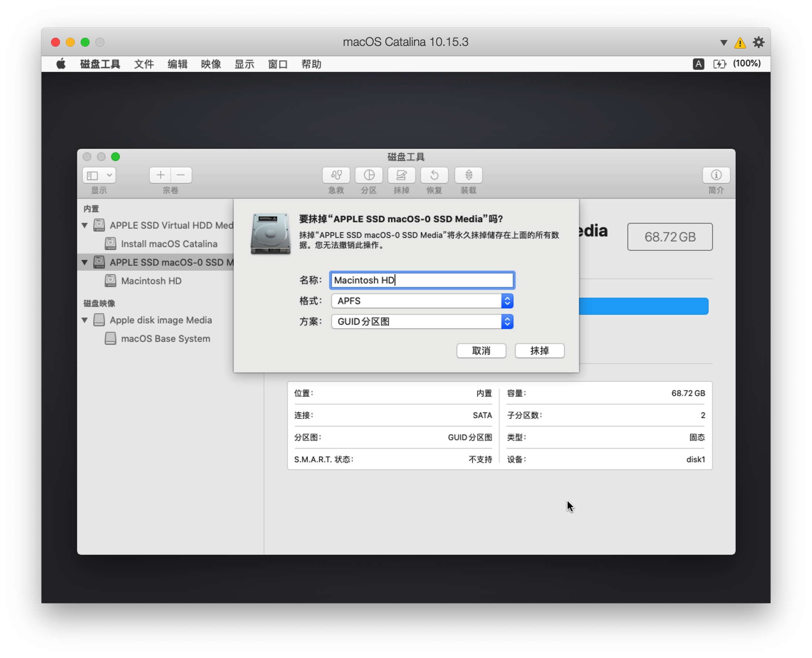Click the Restore (恢复) toolbar icon

(x=434, y=175)
